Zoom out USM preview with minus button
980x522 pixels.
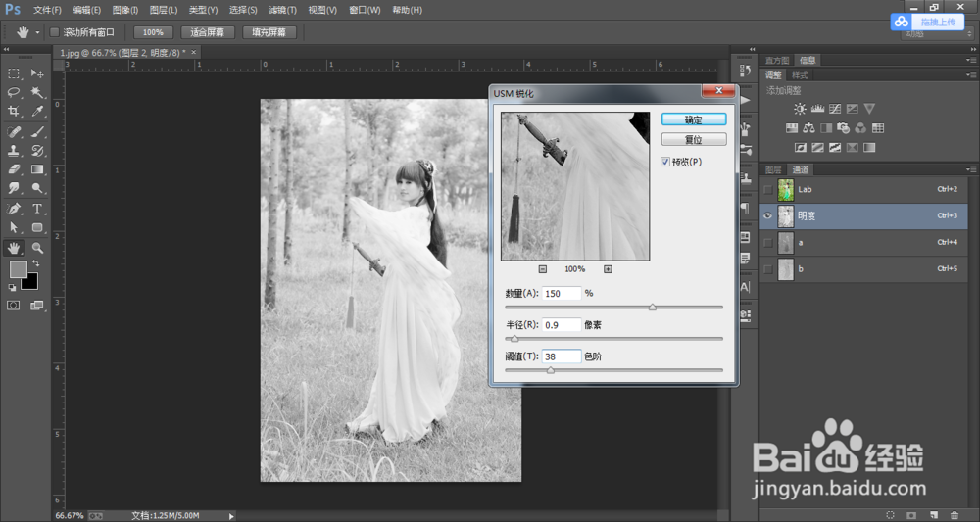[x=543, y=269]
